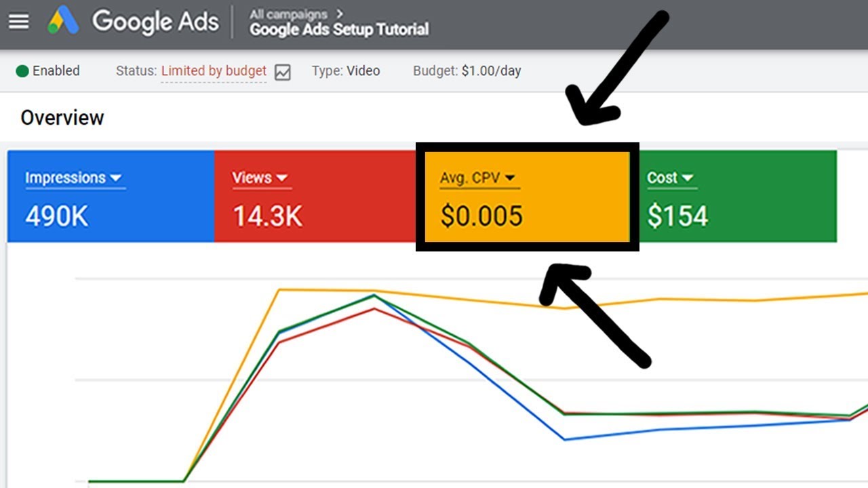This screenshot has height=488, width=868.
Task: Select the red 14.3K views card
Action: tap(315, 196)
